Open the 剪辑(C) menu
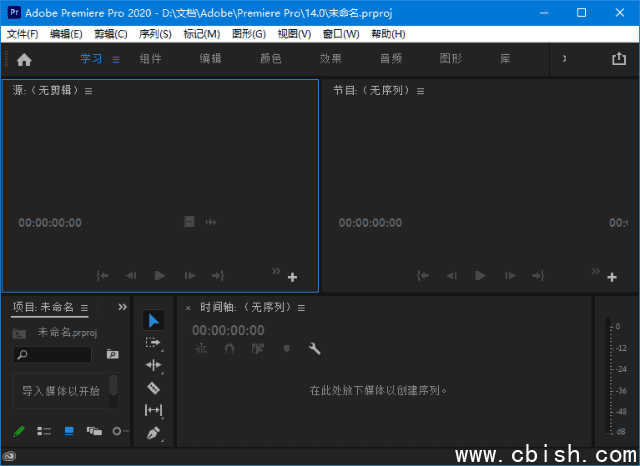The height and width of the screenshot is (466, 640). coord(111,34)
